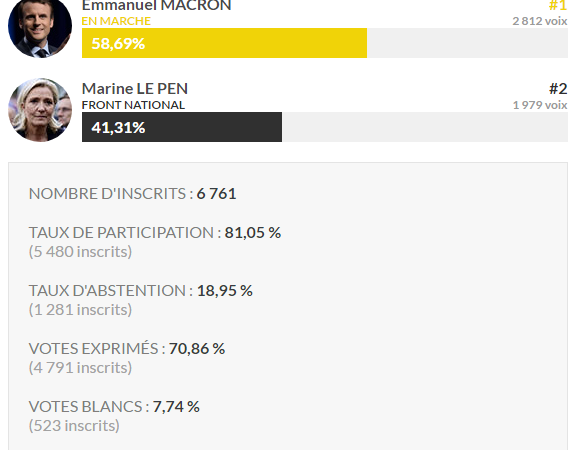Click Emmanuel Macron's portrait photo

click(x=40, y=27)
